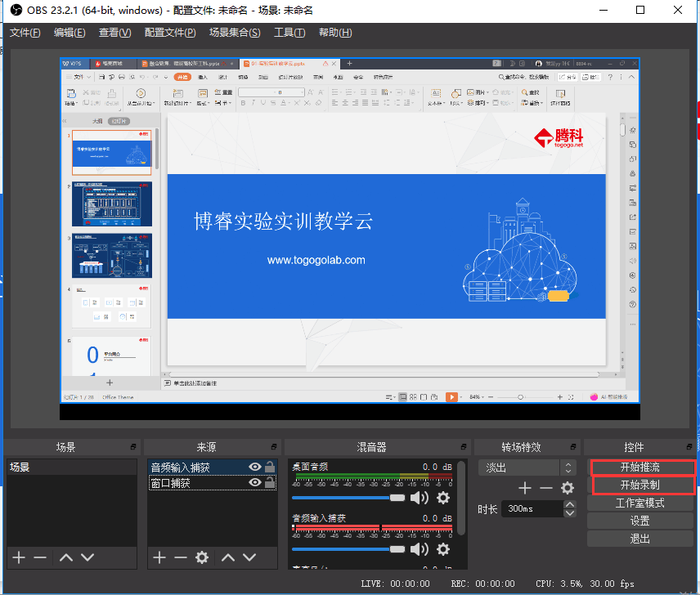Click the 300ms duration input field
Image resolution: width=700 pixels, height=595 pixels.
pos(533,508)
